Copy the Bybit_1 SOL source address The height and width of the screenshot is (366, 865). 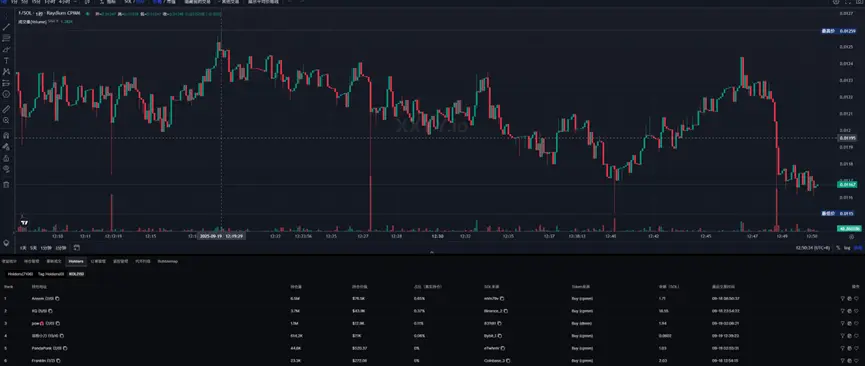(x=499, y=336)
